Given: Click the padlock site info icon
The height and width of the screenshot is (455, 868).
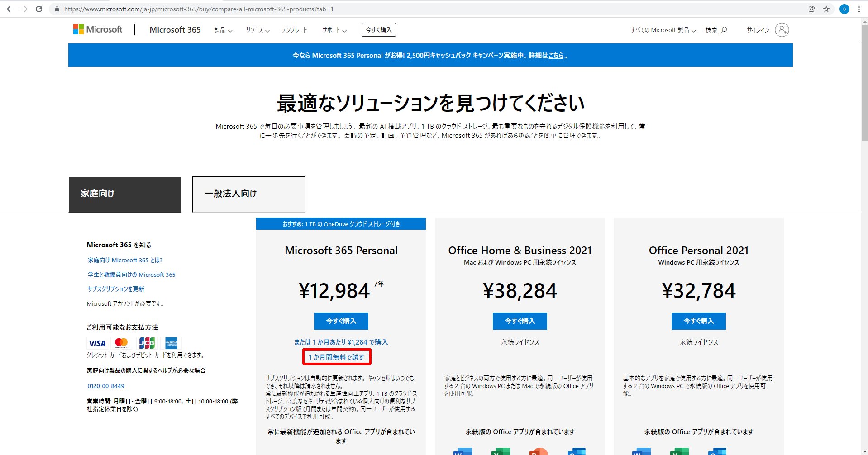Looking at the screenshot, I should pyautogui.click(x=57, y=9).
